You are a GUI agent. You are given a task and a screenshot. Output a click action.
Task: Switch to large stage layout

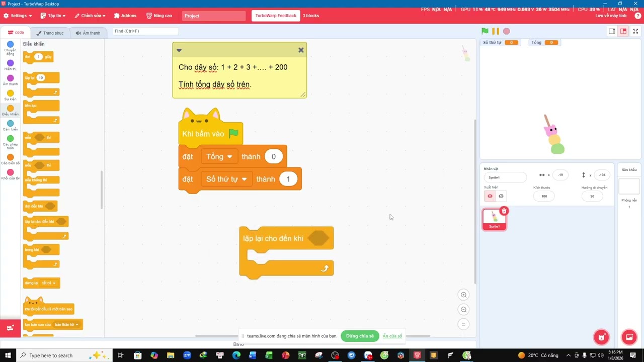click(x=623, y=31)
